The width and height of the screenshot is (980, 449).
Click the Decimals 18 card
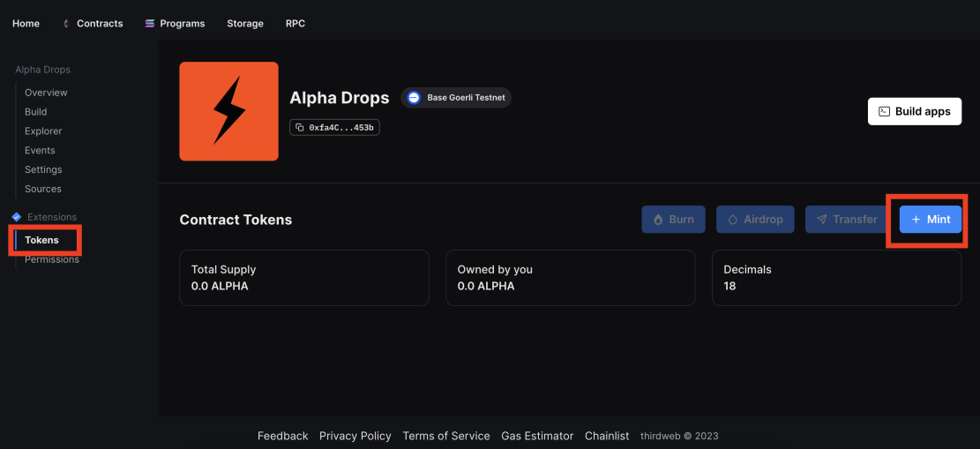(836, 278)
